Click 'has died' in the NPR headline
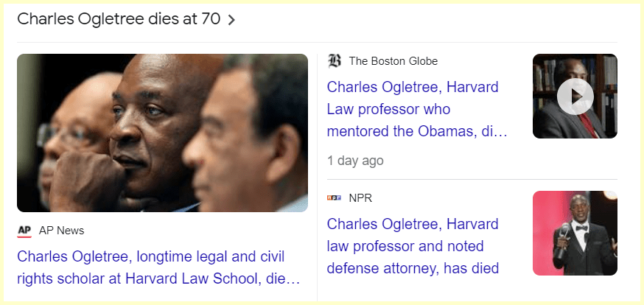The image size is (644, 305). point(472,269)
